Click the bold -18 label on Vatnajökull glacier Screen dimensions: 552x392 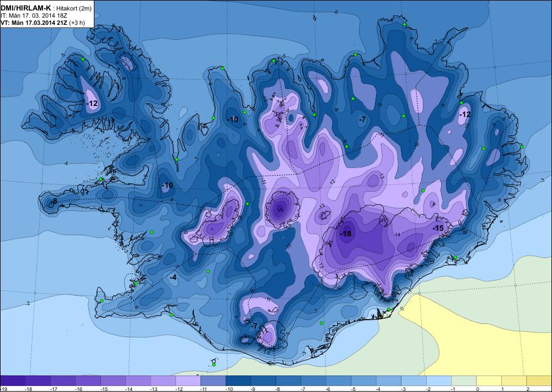346,234
